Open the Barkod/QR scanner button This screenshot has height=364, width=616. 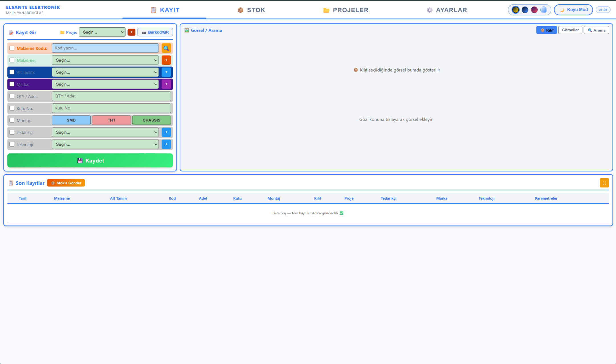pos(155,32)
